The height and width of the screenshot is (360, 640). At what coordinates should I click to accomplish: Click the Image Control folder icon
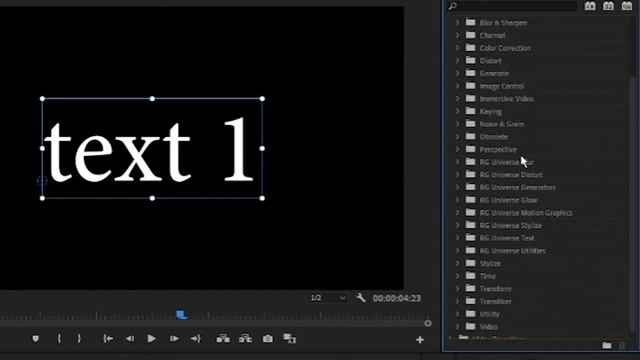click(471, 85)
